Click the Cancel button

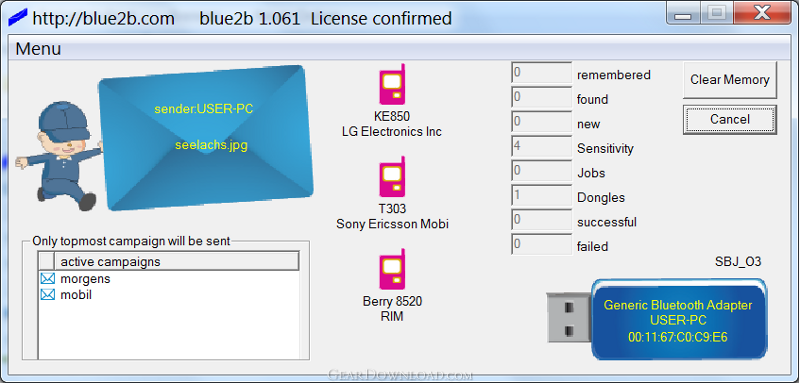pyautogui.click(x=730, y=119)
